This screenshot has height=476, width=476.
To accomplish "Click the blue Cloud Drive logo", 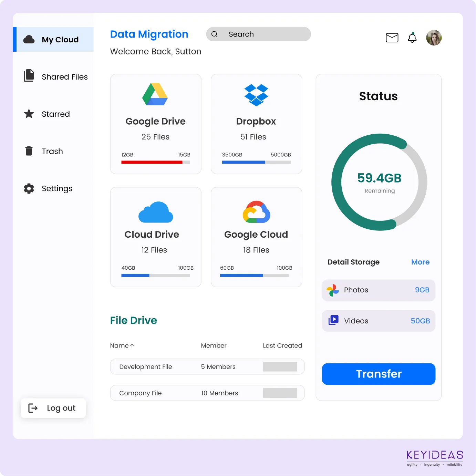I will [x=156, y=212].
